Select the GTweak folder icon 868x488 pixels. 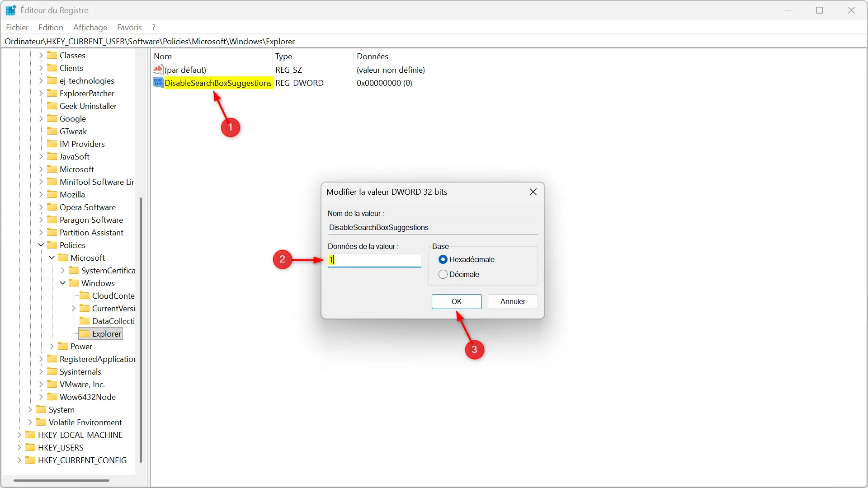click(52, 131)
